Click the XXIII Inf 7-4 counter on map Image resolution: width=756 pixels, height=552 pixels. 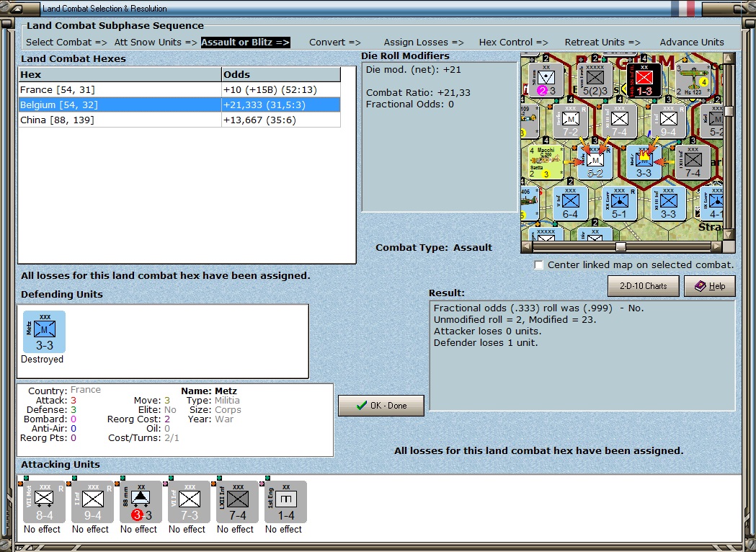coord(619,122)
